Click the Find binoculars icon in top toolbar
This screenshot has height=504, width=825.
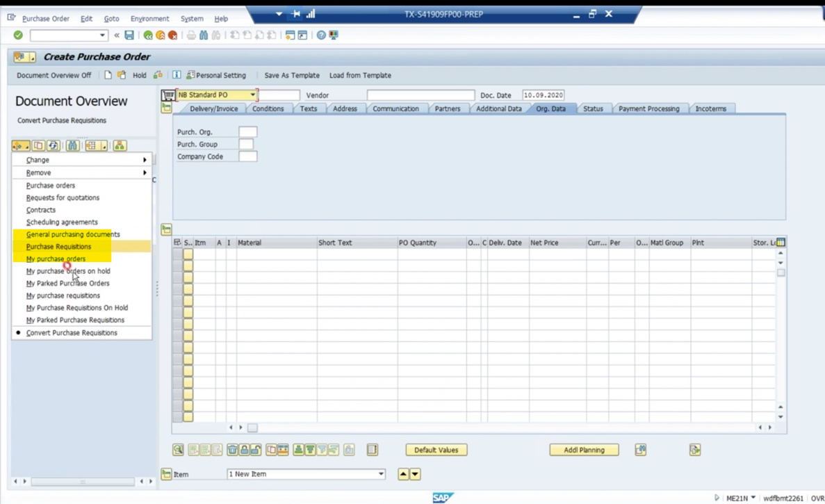pyautogui.click(x=204, y=35)
